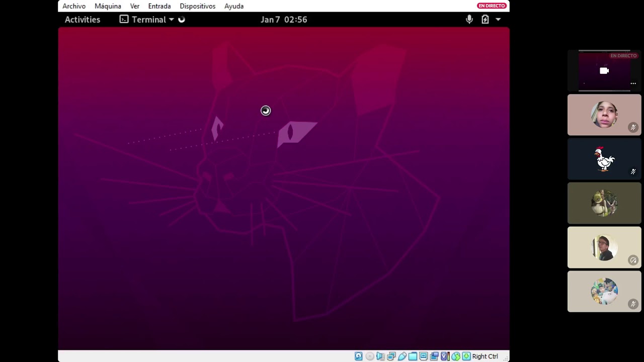Click the microphone icon in GNOME top bar
Image resolution: width=644 pixels, height=362 pixels.
(469, 20)
